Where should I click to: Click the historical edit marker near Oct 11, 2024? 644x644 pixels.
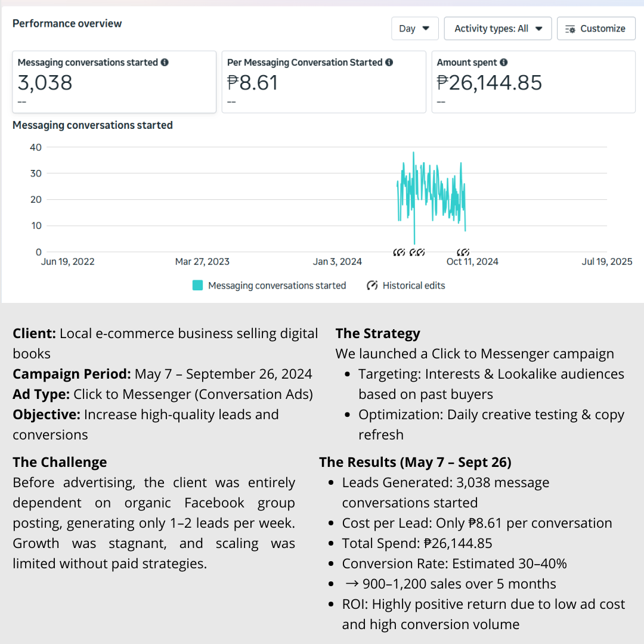click(463, 253)
